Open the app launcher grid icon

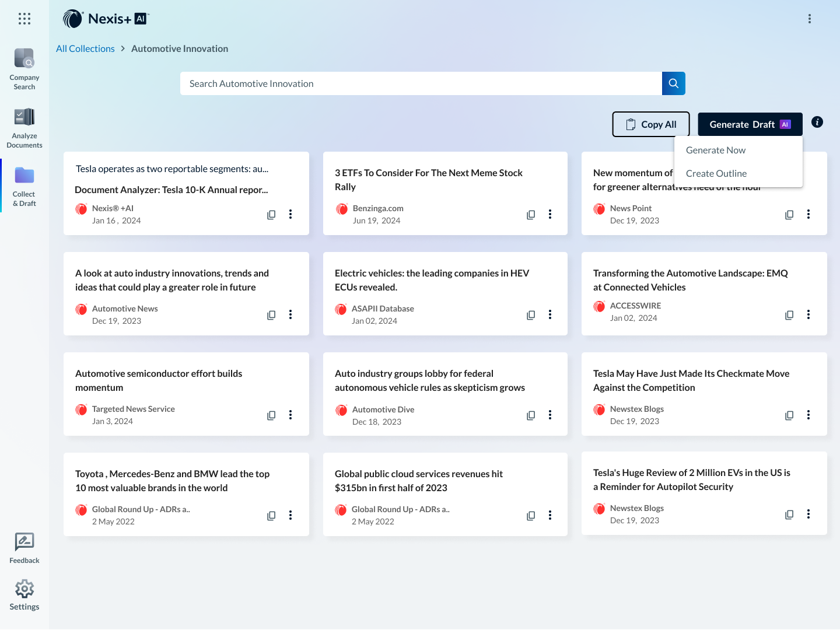24,19
